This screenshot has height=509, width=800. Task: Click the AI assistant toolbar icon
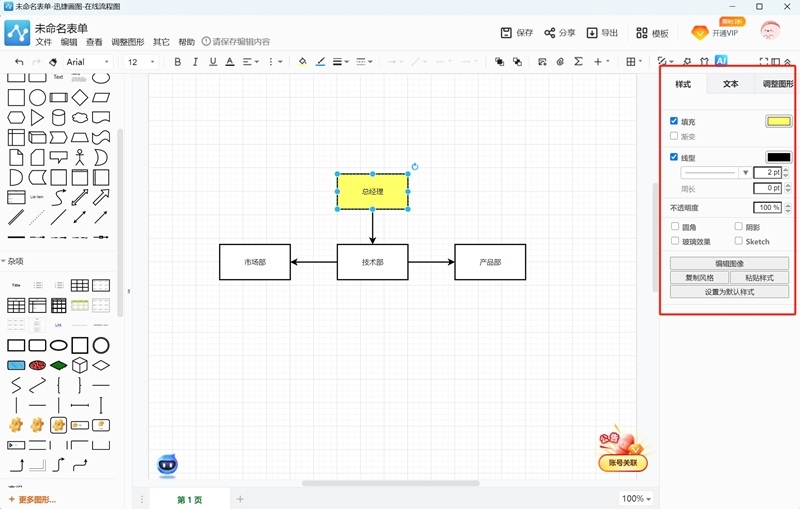coord(721,61)
